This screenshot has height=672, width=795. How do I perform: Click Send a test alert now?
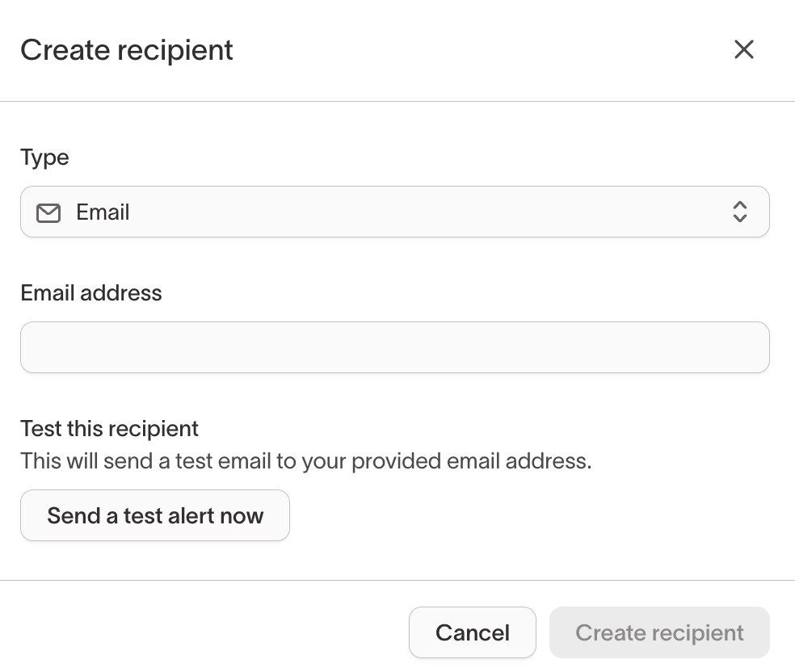coord(154,515)
